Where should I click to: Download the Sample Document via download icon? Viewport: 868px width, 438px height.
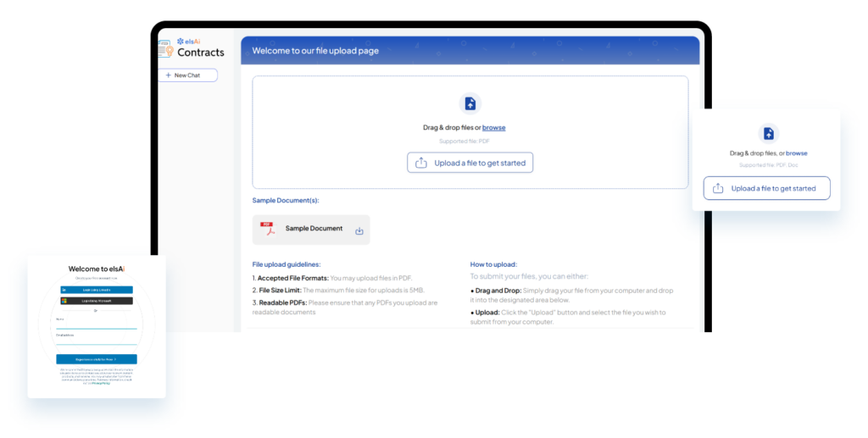(x=359, y=230)
